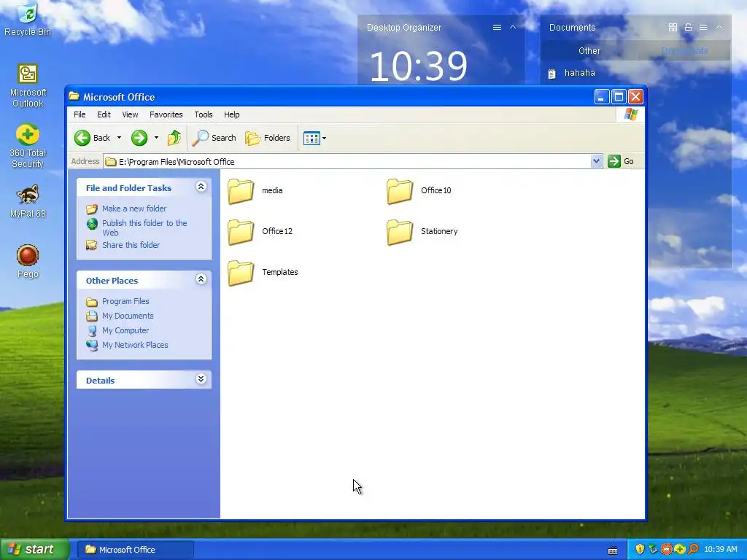Click the Start button
747x560 pixels.
click(35, 550)
